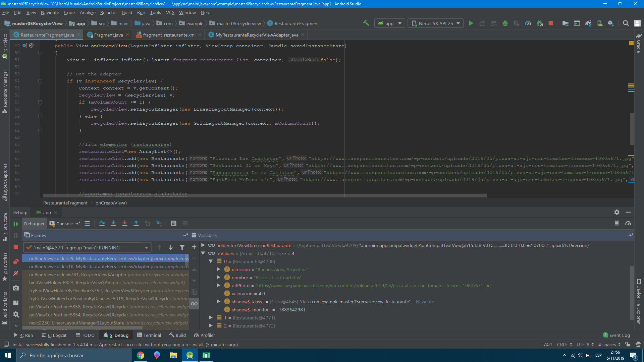The image size is (644, 362).
Task: View breakpoints double red dot icon
Action: [x=16, y=262]
